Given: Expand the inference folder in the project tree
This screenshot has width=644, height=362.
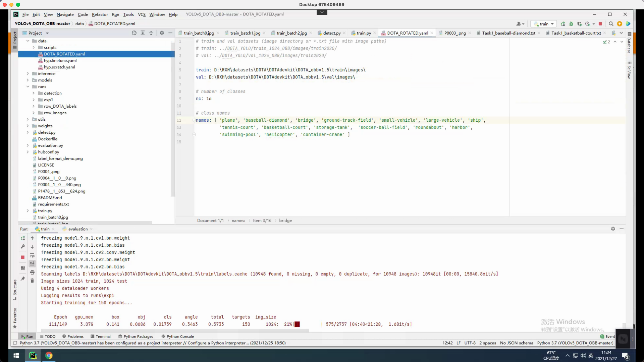Looking at the screenshot, I should pyautogui.click(x=28, y=73).
